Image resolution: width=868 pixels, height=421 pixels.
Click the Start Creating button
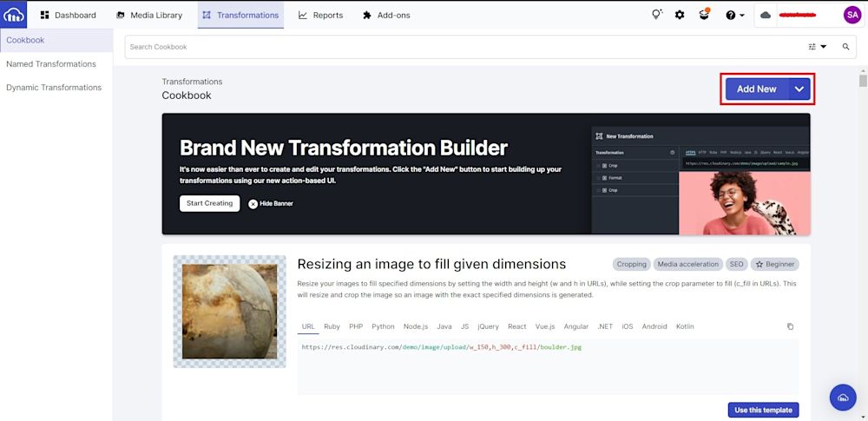[209, 203]
